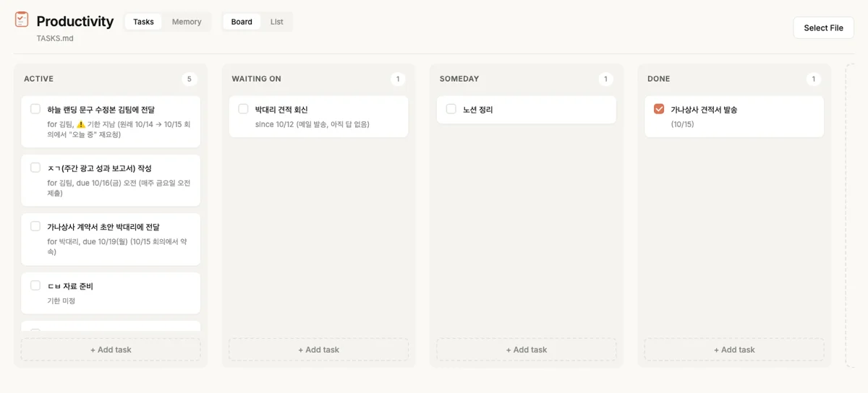Check the '노션 정리' task checkbox

coord(451,109)
